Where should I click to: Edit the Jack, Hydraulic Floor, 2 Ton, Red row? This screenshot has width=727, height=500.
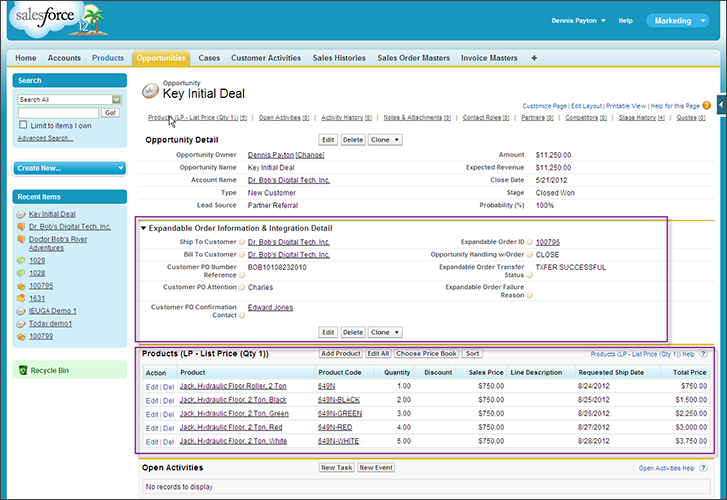[x=152, y=428]
